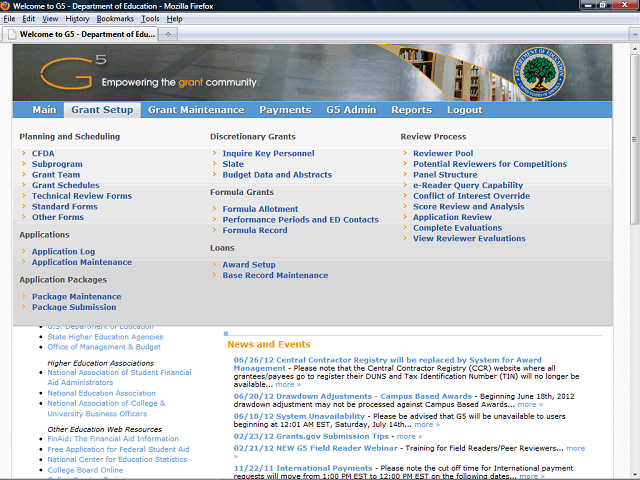Open Technical Review Forms
The width and height of the screenshot is (640, 480).
point(82,196)
